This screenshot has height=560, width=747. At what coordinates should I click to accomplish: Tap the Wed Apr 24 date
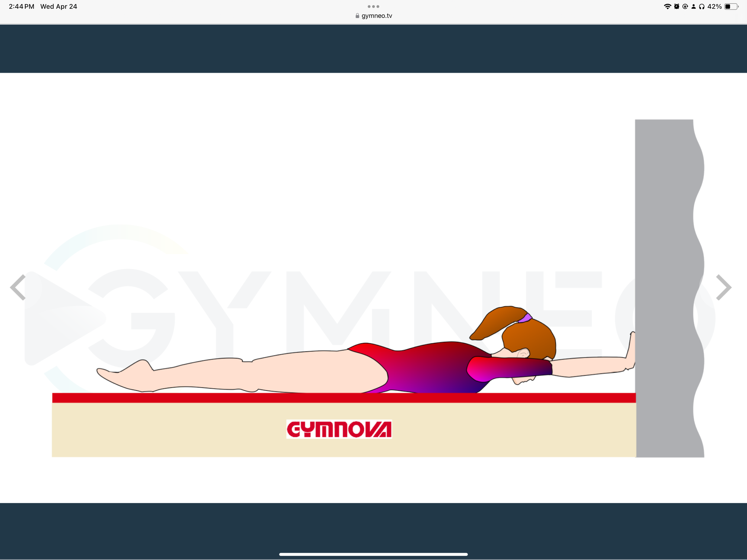pos(59,6)
